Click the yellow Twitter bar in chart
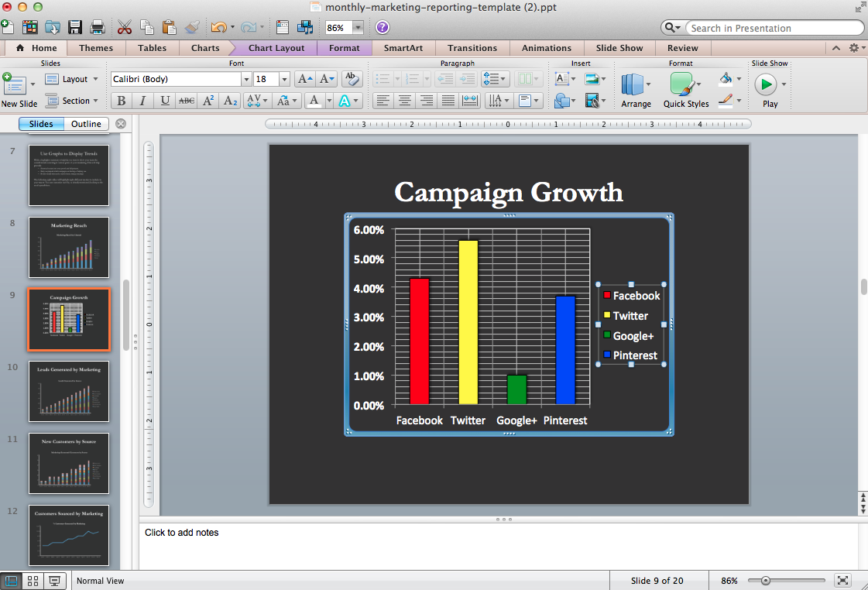868x590 pixels. coord(468,322)
